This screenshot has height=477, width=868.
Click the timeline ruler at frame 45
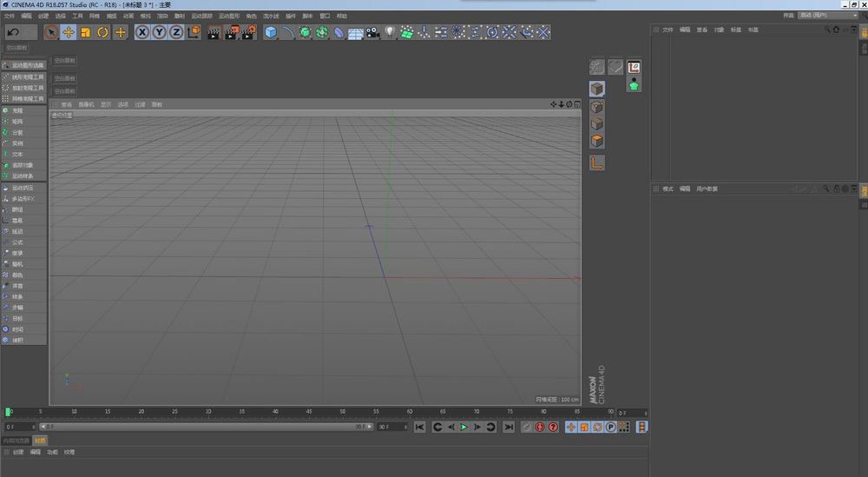click(x=309, y=411)
